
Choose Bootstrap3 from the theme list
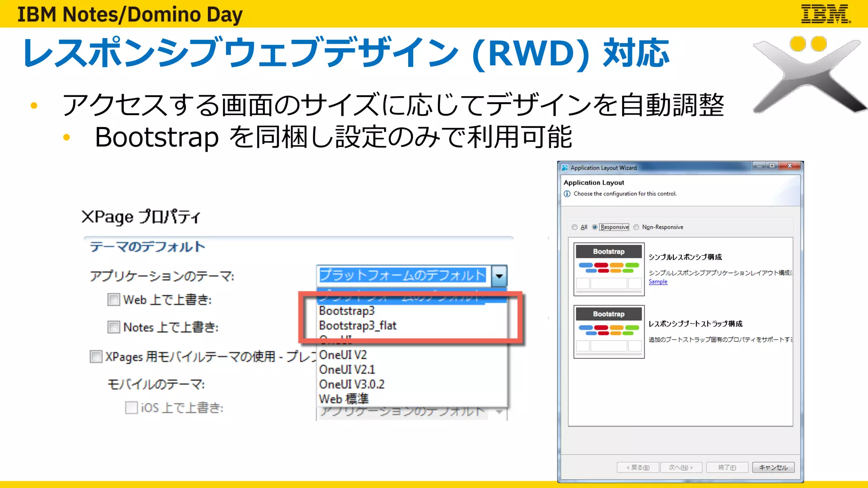coord(347,311)
